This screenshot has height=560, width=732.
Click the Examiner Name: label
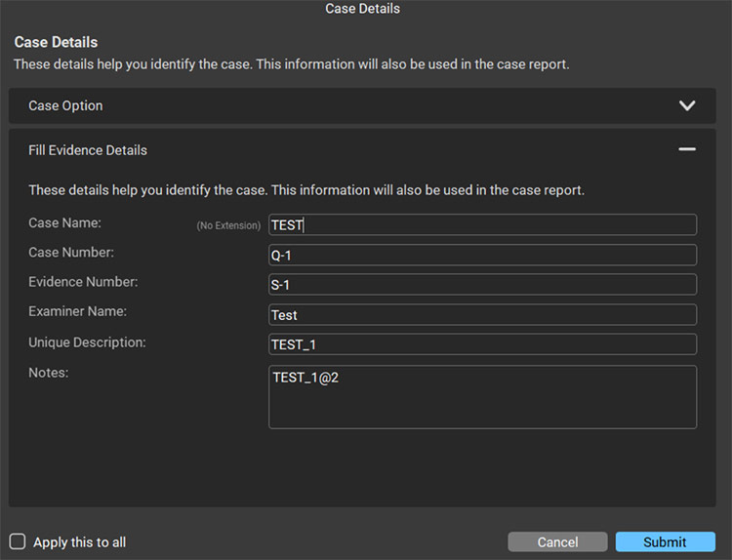coord(77,311)
